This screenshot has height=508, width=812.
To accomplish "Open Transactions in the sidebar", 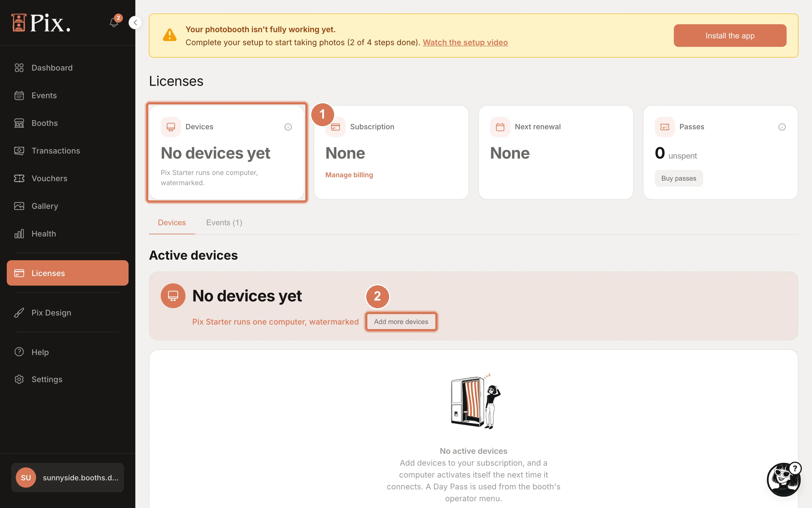I will pyautogui.click(x=67, y=151).
